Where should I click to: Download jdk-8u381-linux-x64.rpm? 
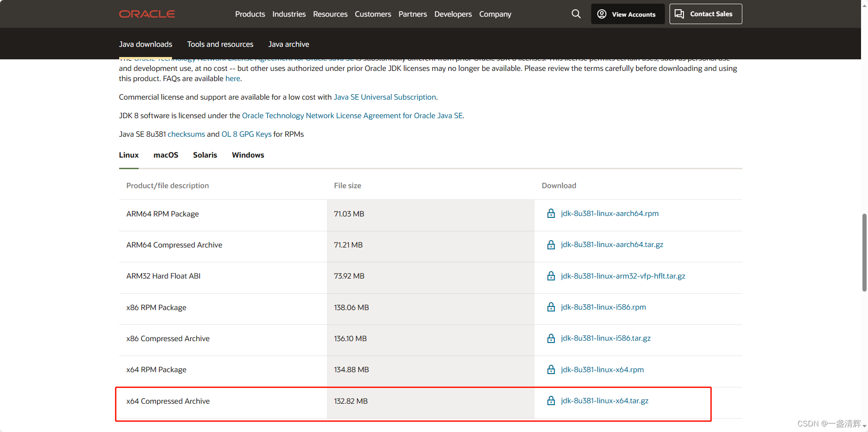[x=602, y=369]
